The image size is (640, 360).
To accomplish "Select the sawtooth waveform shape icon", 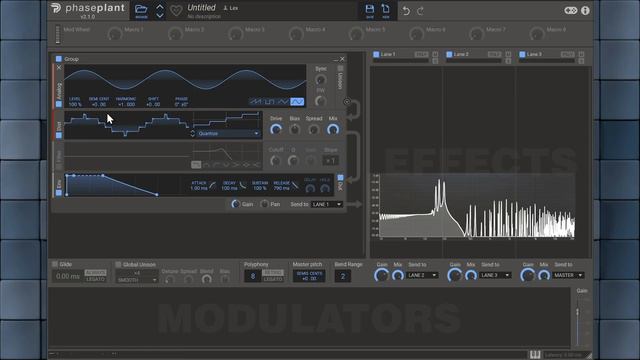I will click(x=256, y=102).
